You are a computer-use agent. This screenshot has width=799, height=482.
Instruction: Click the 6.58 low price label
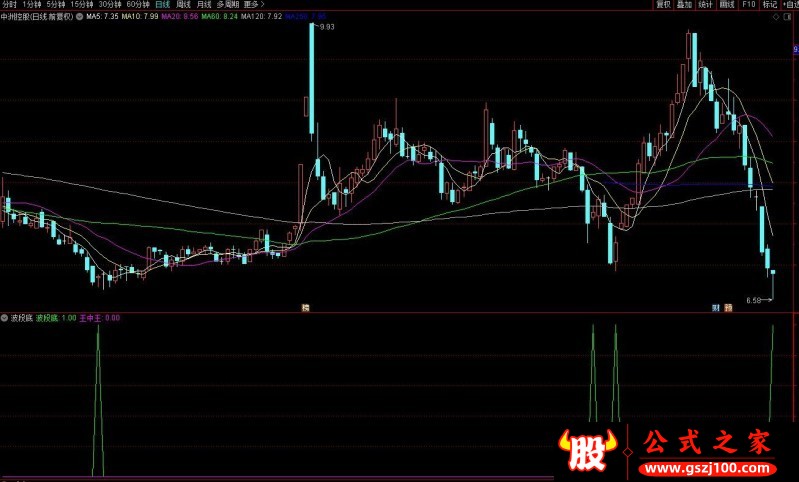coord(754,301)
